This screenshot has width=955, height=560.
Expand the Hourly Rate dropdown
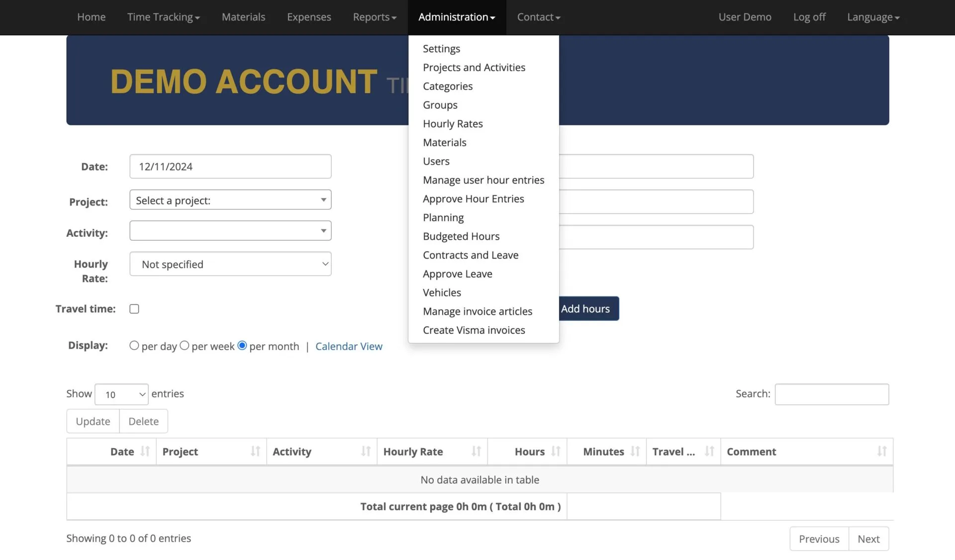tap(230, 264)
